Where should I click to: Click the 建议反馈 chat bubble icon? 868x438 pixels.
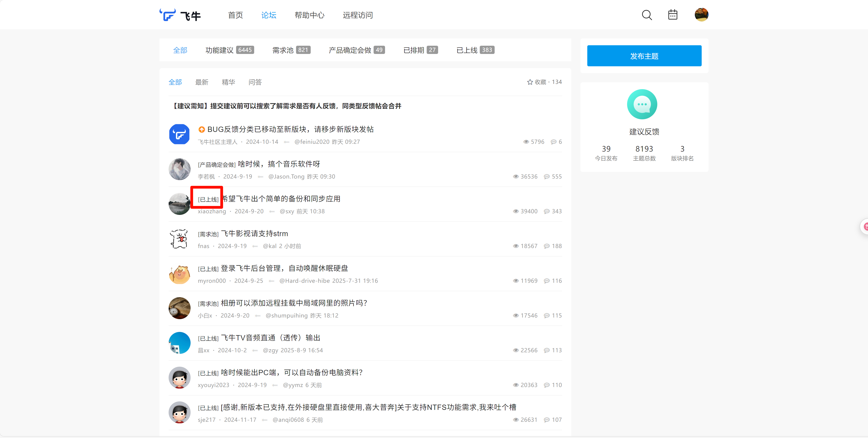point(642,104)
